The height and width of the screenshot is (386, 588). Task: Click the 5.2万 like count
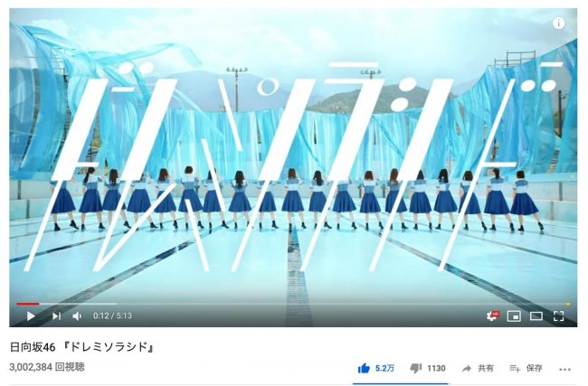[x=384, y=369]
